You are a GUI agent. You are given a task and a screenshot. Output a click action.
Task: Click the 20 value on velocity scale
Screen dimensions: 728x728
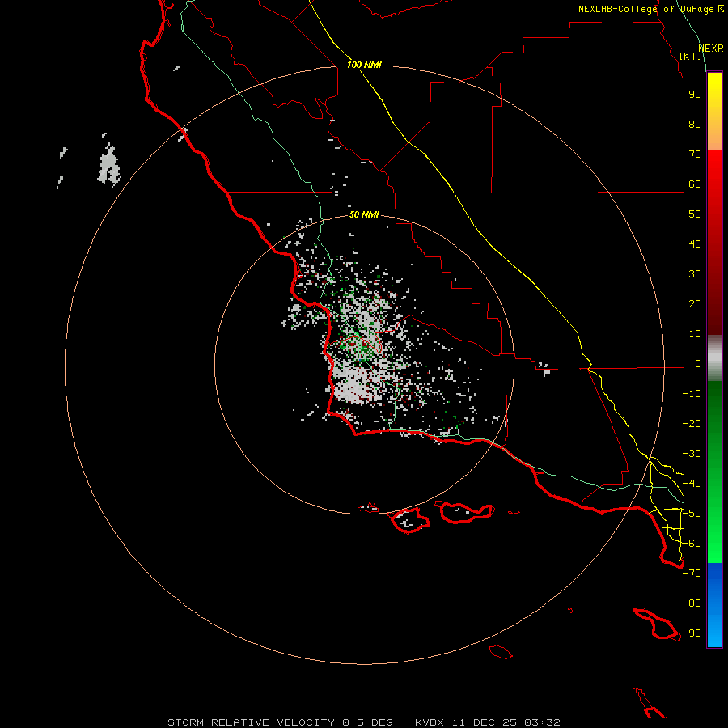click(695, 304)
